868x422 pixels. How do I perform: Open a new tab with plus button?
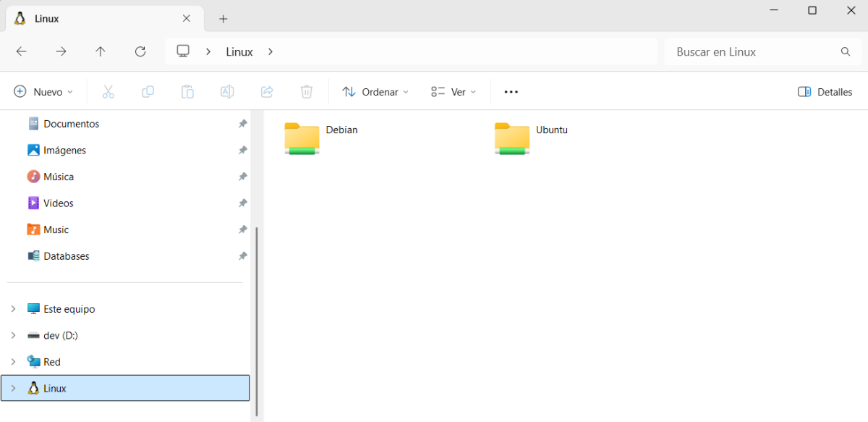click(224, 19)
